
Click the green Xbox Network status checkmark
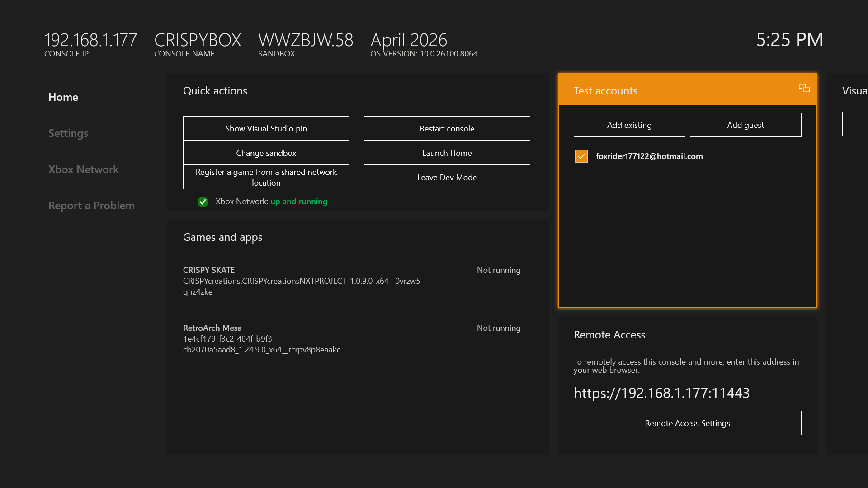pyautogui.click(x=203, y=202)
